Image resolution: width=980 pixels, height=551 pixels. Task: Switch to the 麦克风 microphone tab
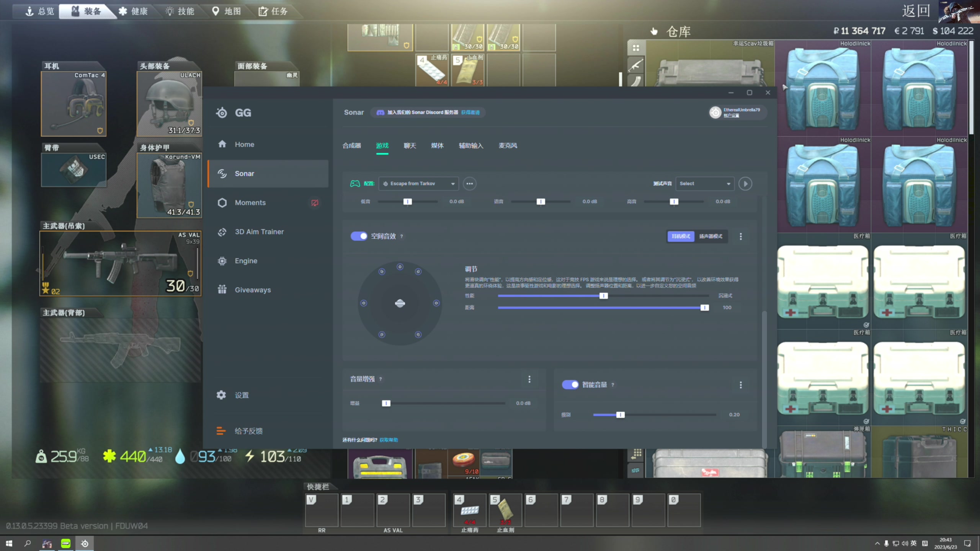[508, 145]
